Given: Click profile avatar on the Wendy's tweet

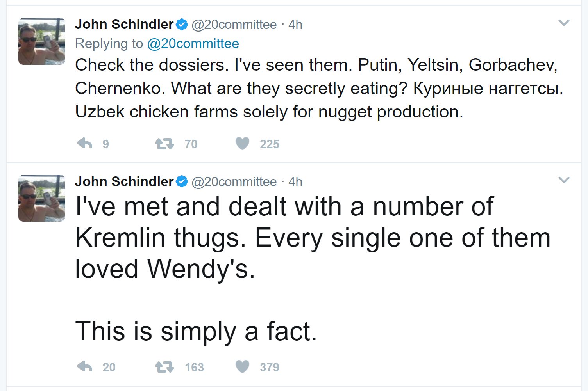Looking at the screenshot, I should tap(42, 198).
